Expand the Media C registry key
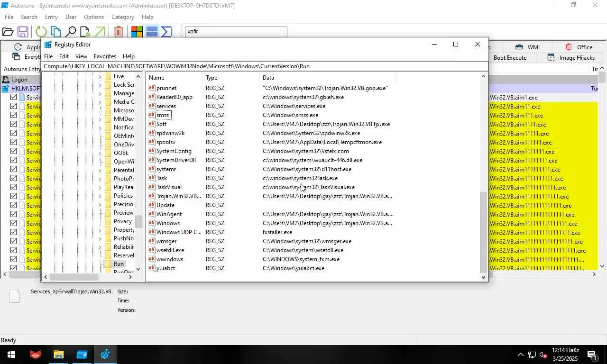The width and height of the screenshot is (607, 364). 100,102
